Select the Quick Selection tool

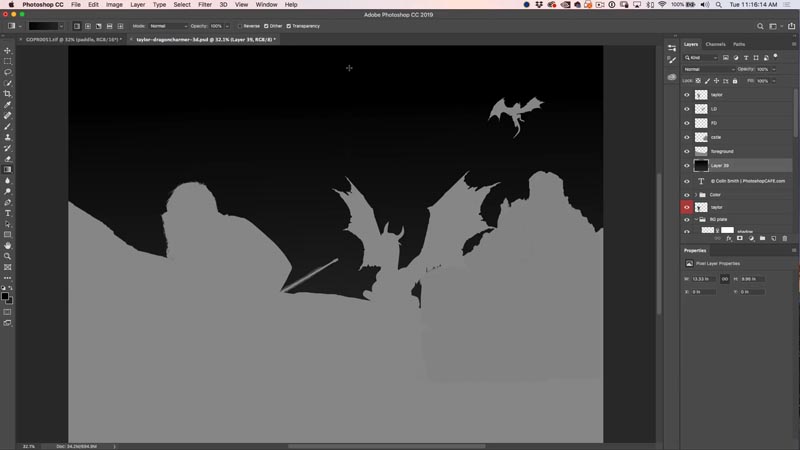(x=8, y=83)
